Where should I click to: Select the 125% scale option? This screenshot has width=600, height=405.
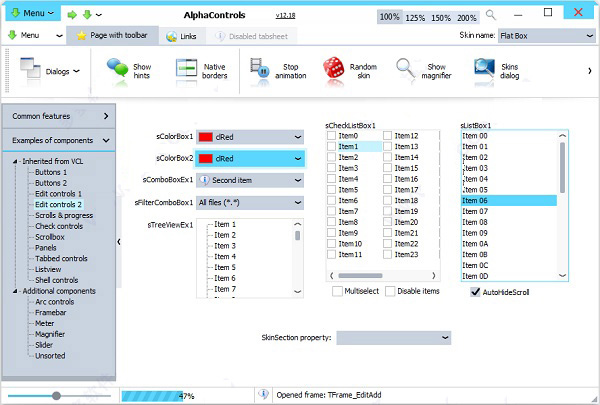point(415,18)
